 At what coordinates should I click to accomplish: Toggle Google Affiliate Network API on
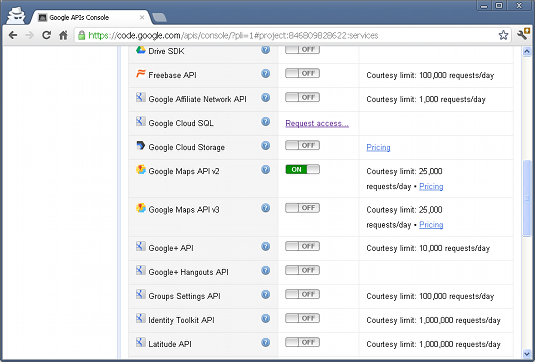(x=302, y=97)
